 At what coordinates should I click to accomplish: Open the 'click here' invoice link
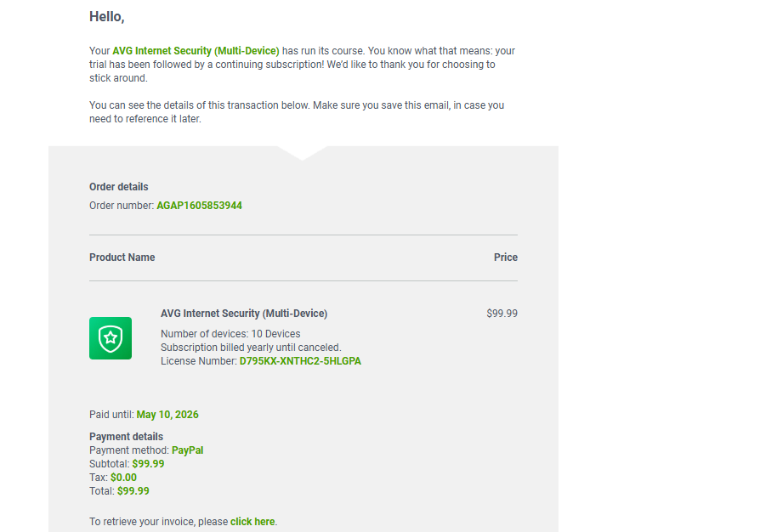point(252,522)
